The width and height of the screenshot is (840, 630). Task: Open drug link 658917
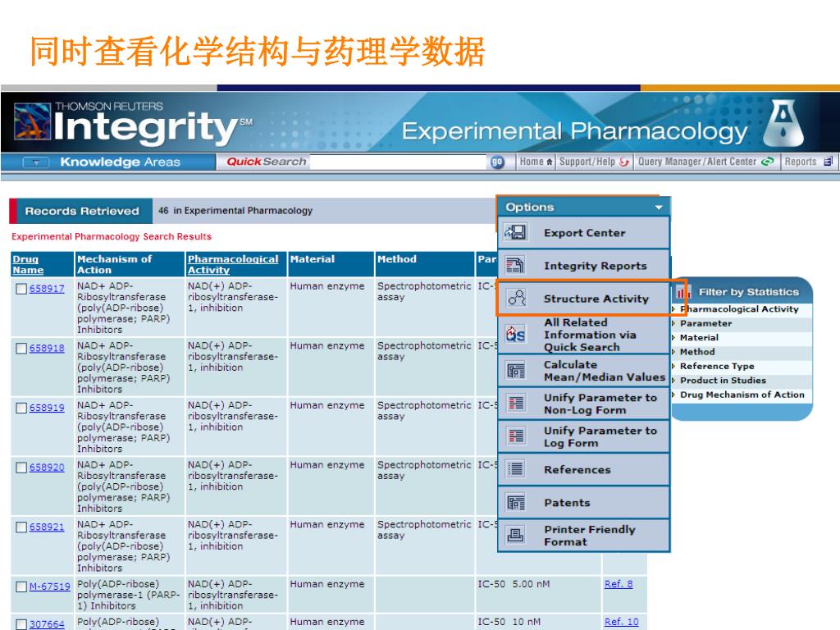point(47,289)
